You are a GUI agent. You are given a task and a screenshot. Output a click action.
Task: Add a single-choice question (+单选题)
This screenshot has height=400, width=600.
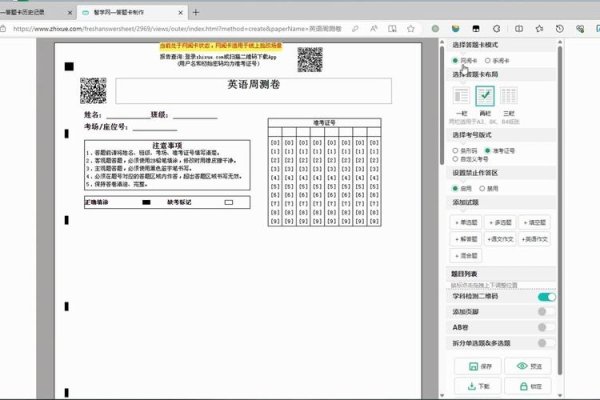click(466, 222)
